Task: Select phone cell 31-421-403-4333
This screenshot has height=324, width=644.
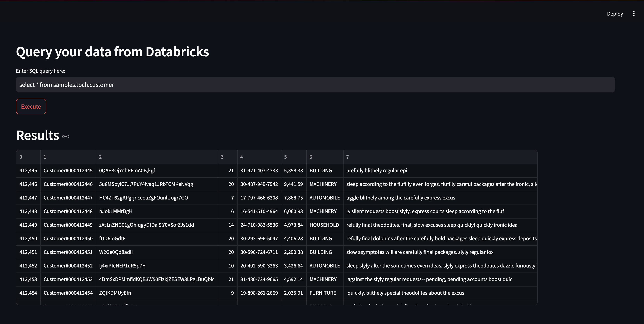Action: [x=259, y=171]
